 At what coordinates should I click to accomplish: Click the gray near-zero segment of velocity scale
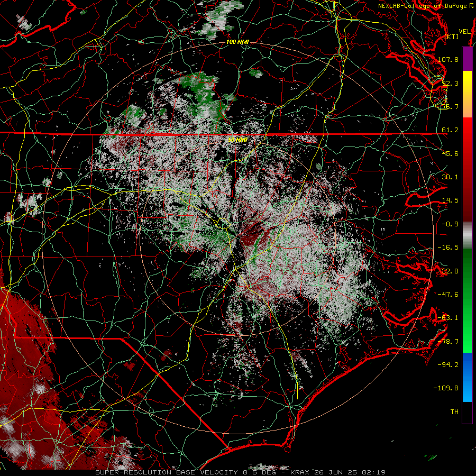pyautogui.click(x=467, y=235)
